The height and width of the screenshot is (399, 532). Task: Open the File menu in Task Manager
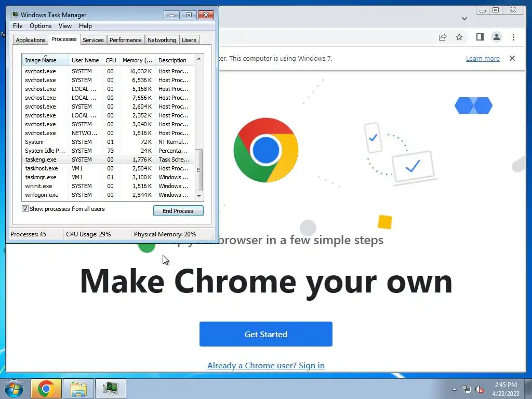(18, 26)
